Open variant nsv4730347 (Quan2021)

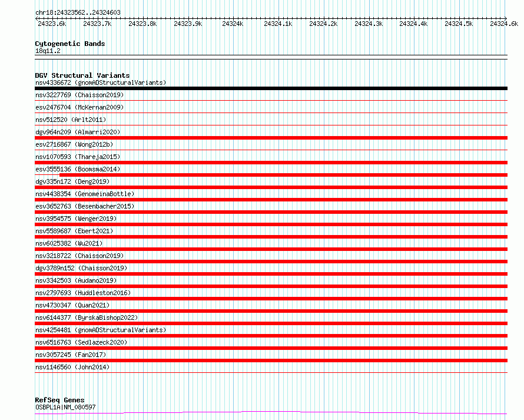pyautogui.click(x=72, y=305)
